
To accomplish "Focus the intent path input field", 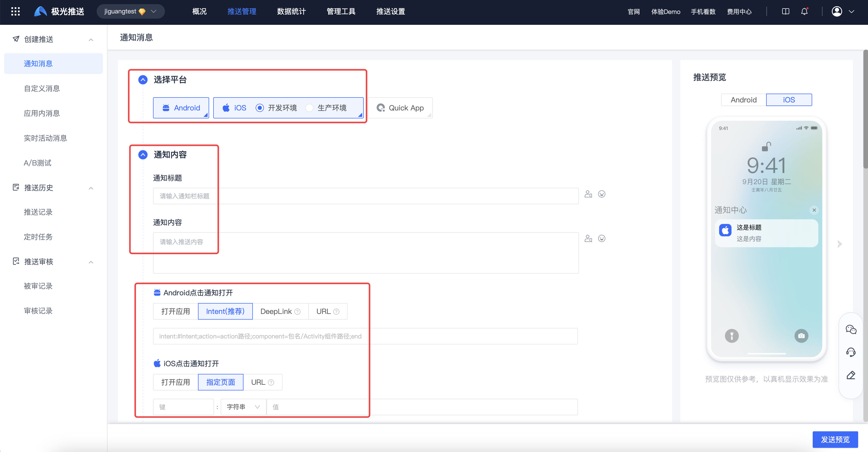I will [365, 336].
